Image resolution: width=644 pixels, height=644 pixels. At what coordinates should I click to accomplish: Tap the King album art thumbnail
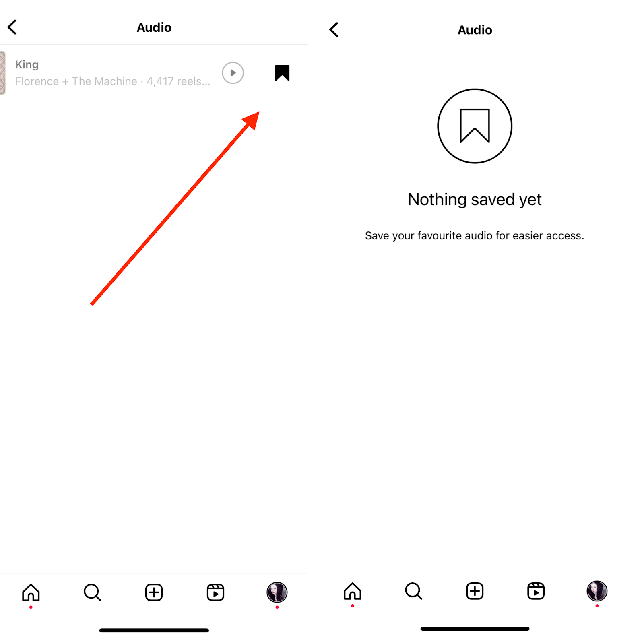click(x=2, y=73)
